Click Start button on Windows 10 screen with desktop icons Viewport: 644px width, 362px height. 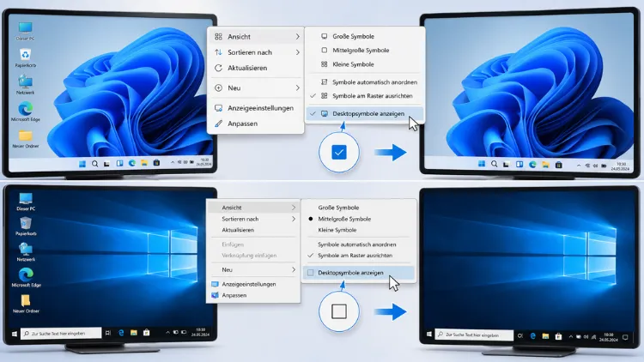pyautogui.click(x=15, y=334)
